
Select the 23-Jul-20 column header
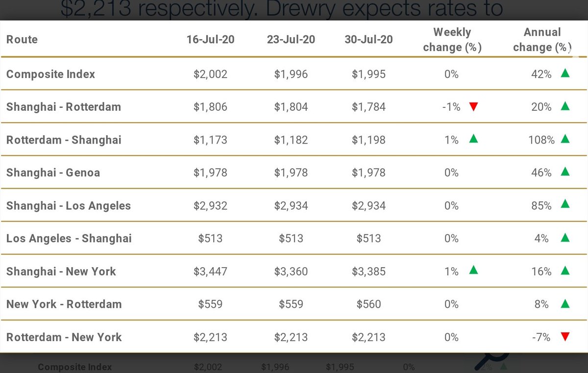point(291,40)
